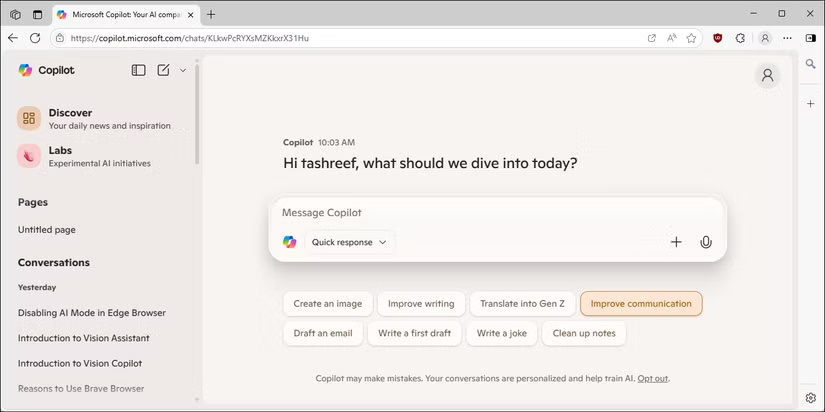Collapse the Copilot sidebar panel
This screenshot has height=412, width=825.
138,70
